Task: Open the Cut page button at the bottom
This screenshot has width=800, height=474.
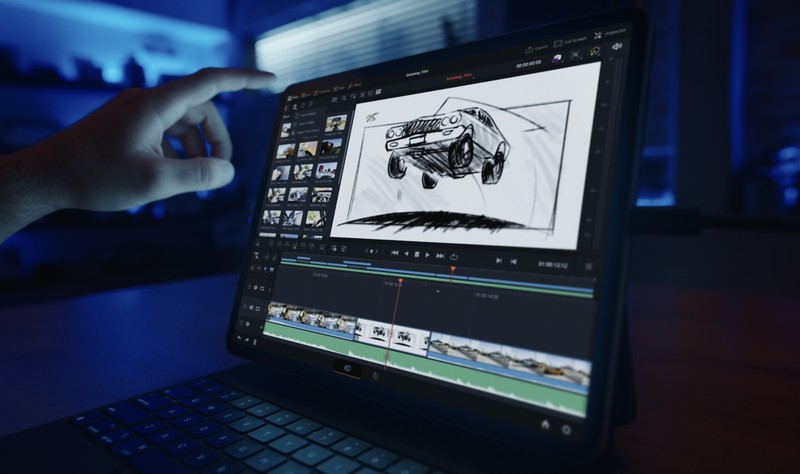Action: 347,368
